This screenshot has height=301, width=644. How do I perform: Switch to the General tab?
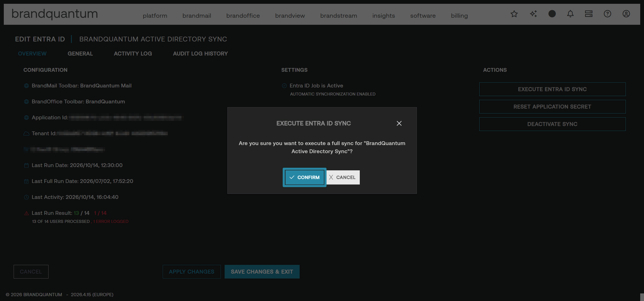click(x=80, y=54)
